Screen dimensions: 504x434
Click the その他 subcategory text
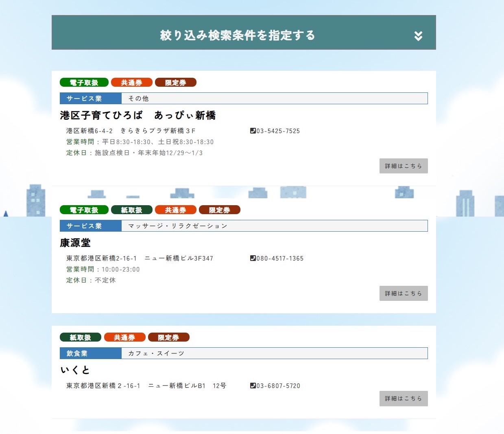tap(138, 99)
